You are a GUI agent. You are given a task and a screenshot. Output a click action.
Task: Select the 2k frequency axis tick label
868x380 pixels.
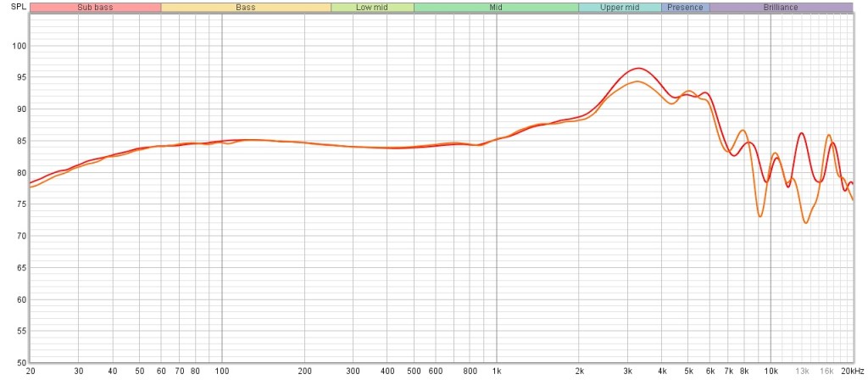pyautogui.click(x=580, y=372)
